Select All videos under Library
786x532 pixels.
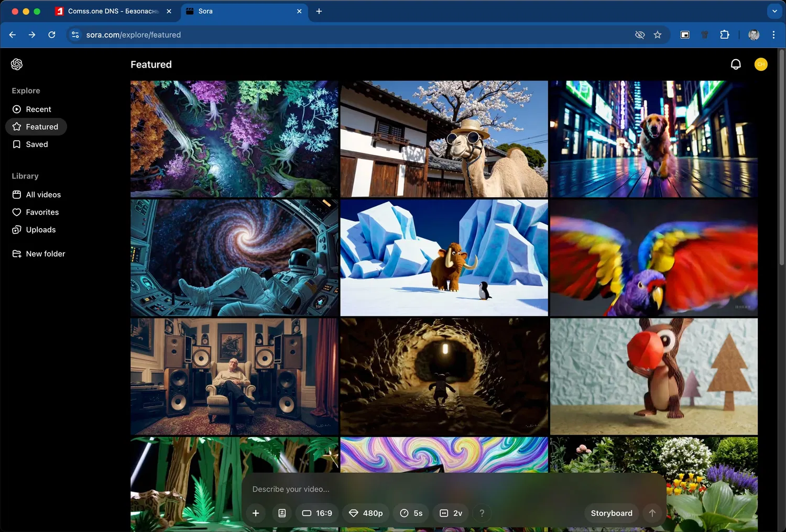point(43,194)
